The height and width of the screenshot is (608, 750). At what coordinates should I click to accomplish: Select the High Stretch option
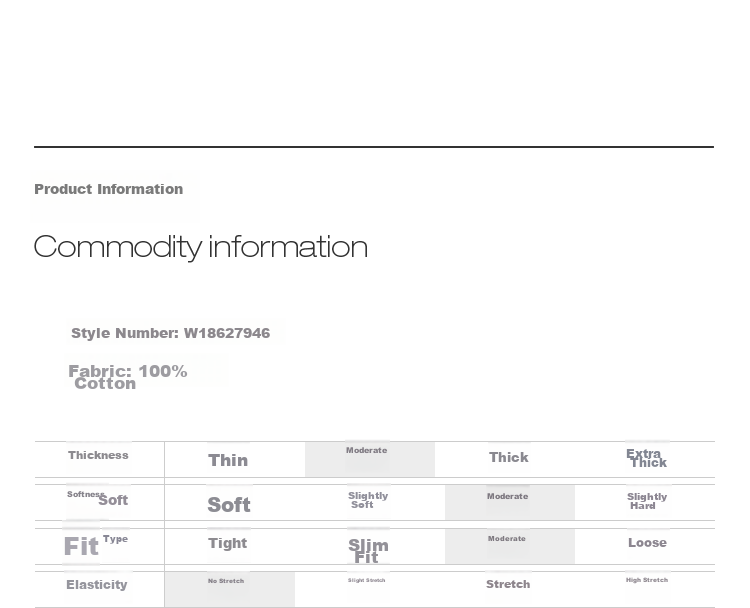coord(647,580)
